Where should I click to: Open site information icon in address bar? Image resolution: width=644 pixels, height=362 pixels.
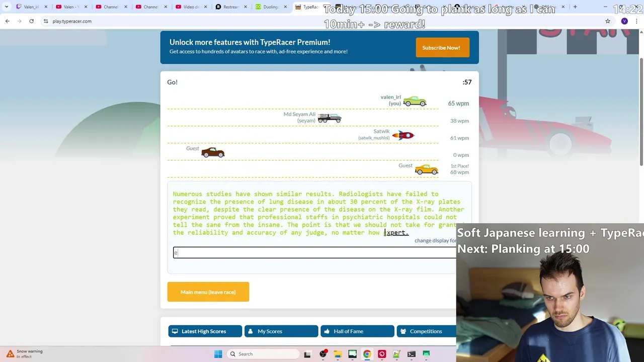tap(46, 21)
